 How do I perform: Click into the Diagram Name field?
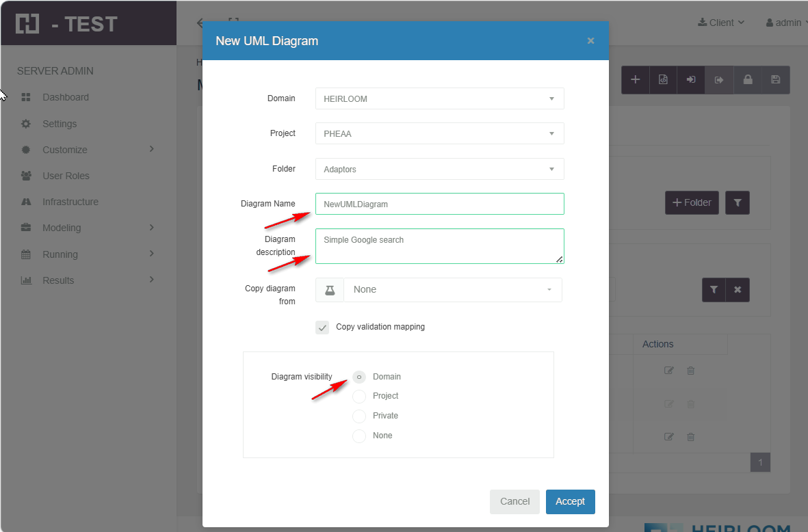point(439,204)
